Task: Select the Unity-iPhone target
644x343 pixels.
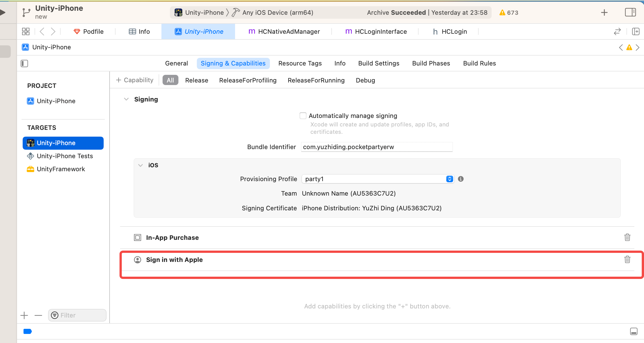Action: [63, 143]
